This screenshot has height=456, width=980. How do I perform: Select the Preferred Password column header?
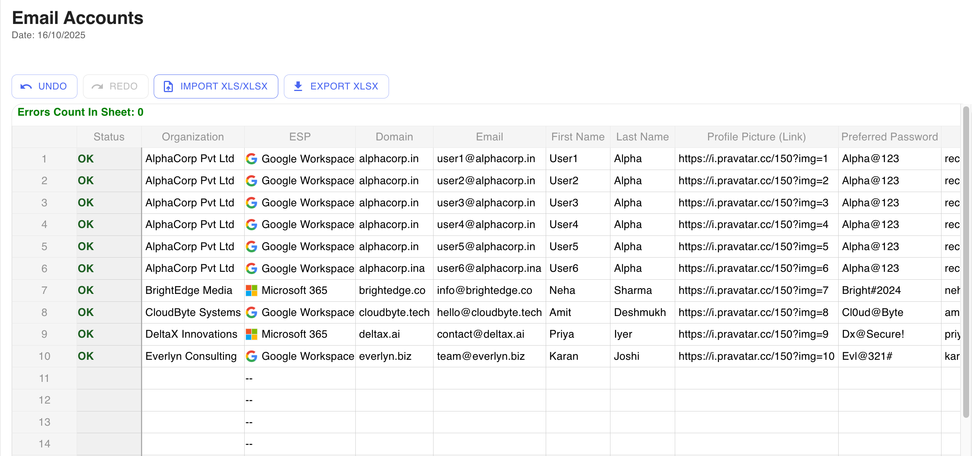pos(889,137)
